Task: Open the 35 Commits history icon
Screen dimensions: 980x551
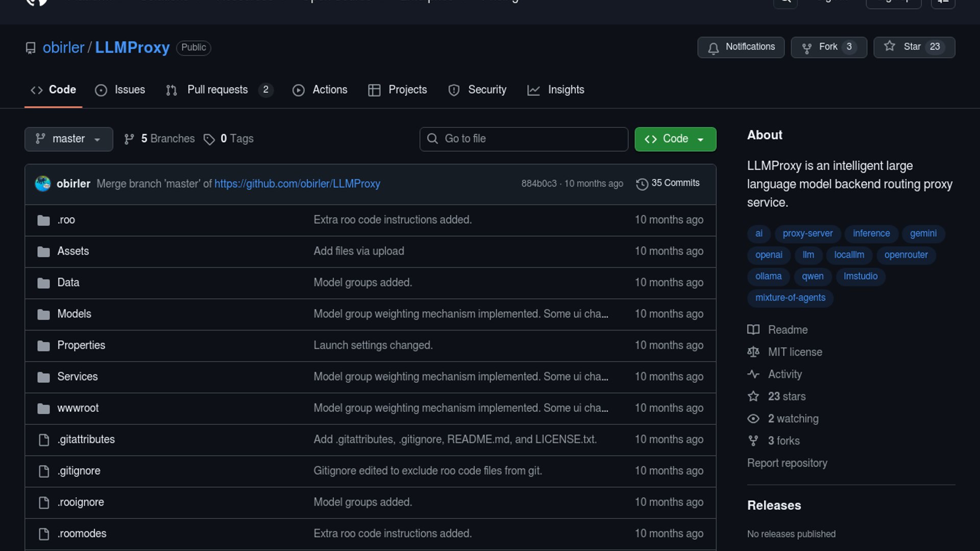Action: 642,184
